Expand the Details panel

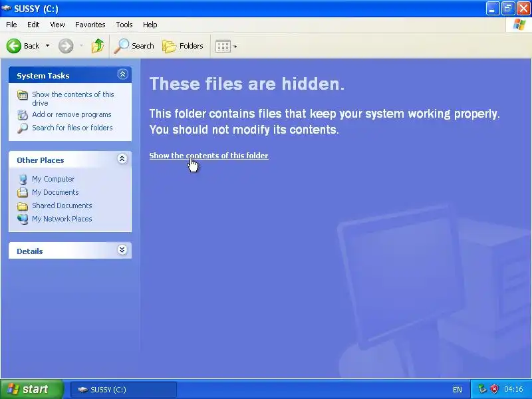point(122,250)
